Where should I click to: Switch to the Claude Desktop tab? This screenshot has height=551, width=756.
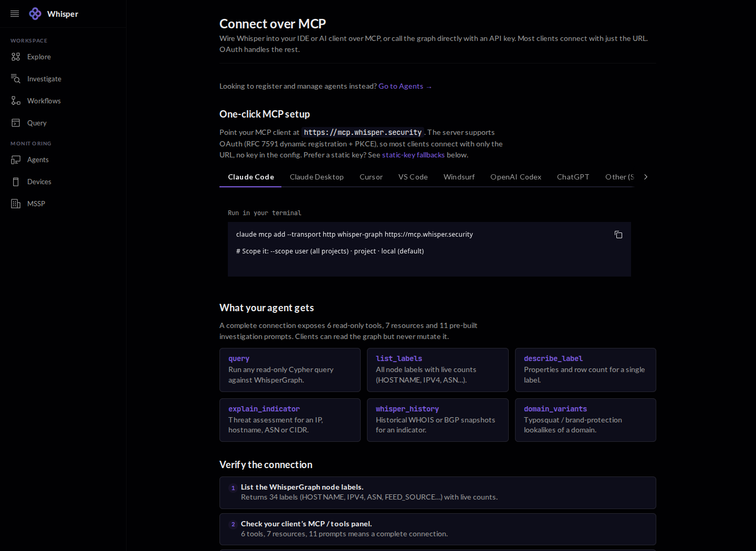[317, 177]
